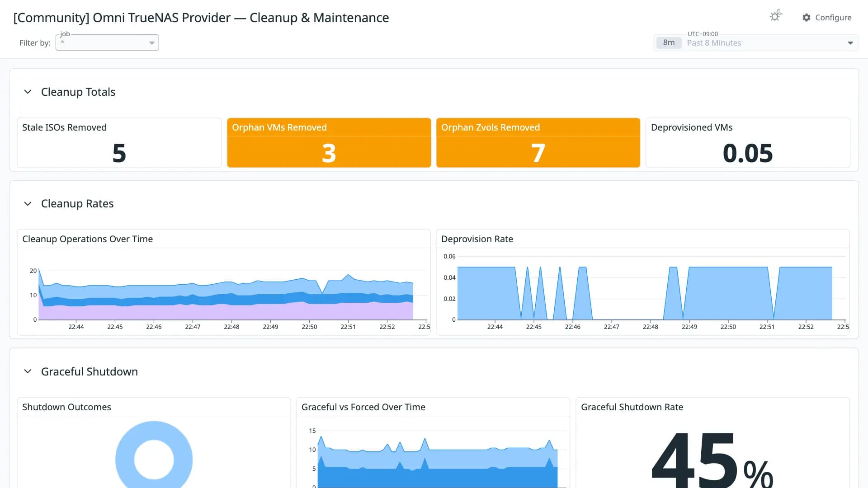Open the Cleanup Operations Over Time panel title
This screenshot has height=488, width=868.
[87, 239]
